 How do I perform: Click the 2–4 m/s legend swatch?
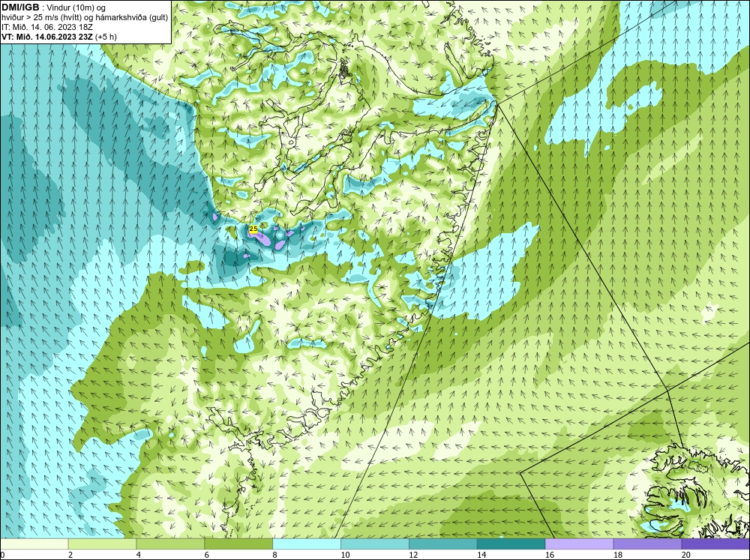pos(102,544)
